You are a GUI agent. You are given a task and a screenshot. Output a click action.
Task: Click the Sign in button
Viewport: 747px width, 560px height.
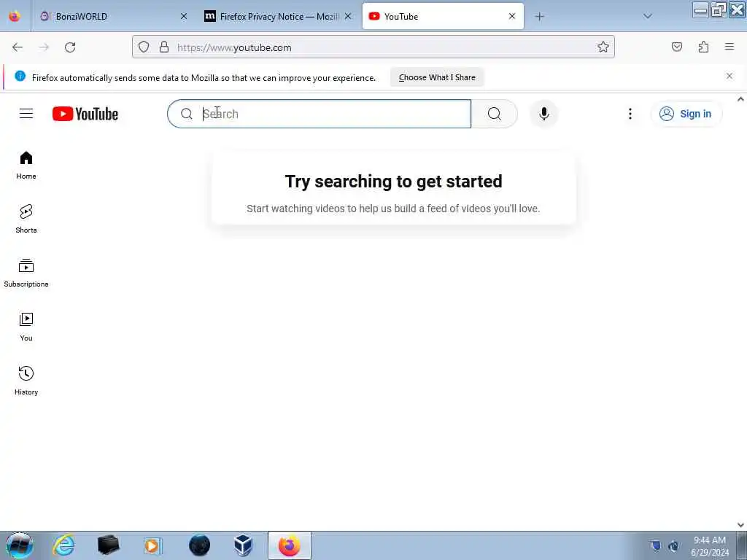[686, 114]
